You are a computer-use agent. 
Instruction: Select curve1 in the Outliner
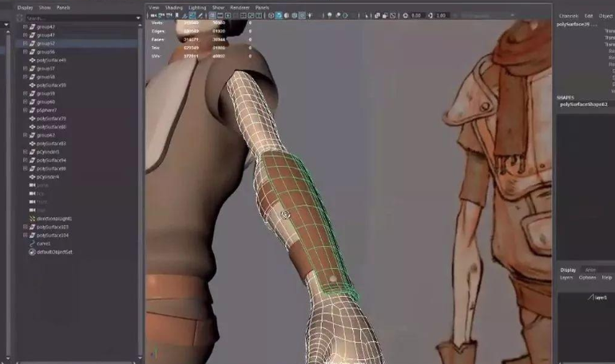pyautogui.click(x=44, y=243)
